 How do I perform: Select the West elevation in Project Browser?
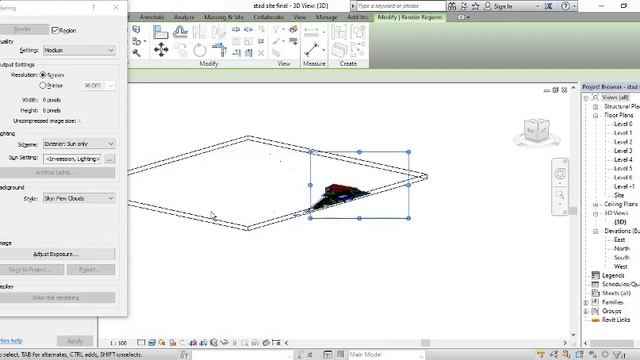pos(621,267)
